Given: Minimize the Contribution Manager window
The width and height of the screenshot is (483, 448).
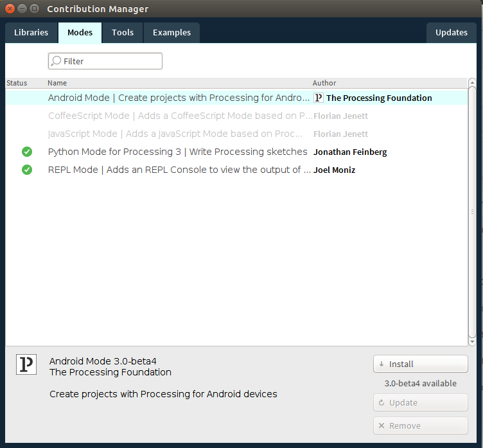Looking at the screenshot, I should pyautogui.click(x=22, y=8).
